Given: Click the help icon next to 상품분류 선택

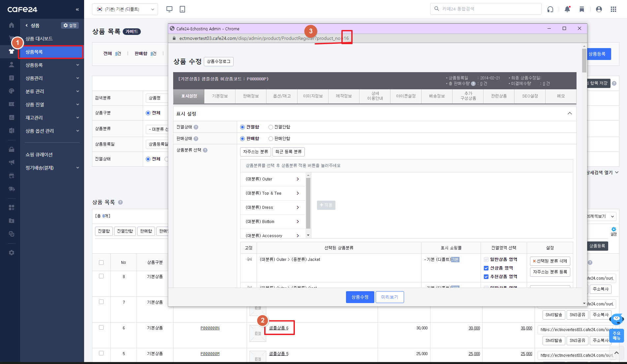Looking at the screenshot, I should click(x=205, y=150).
